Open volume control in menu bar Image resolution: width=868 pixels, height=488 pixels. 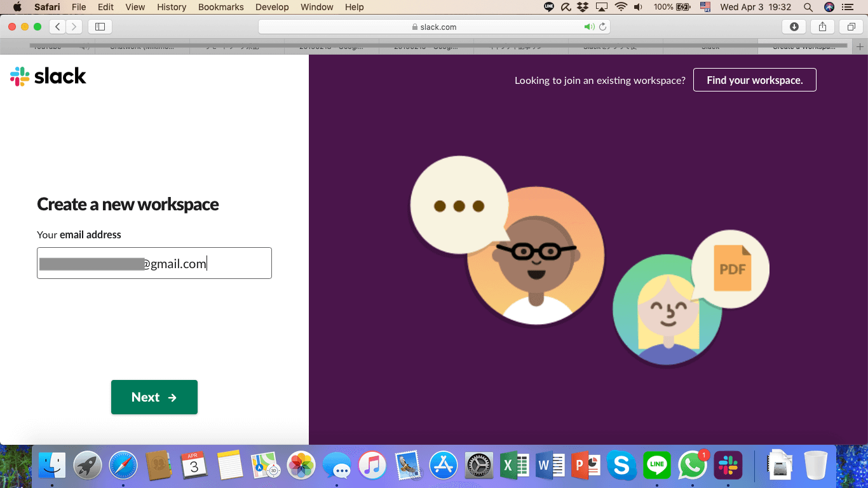click(x=638, y=7)
